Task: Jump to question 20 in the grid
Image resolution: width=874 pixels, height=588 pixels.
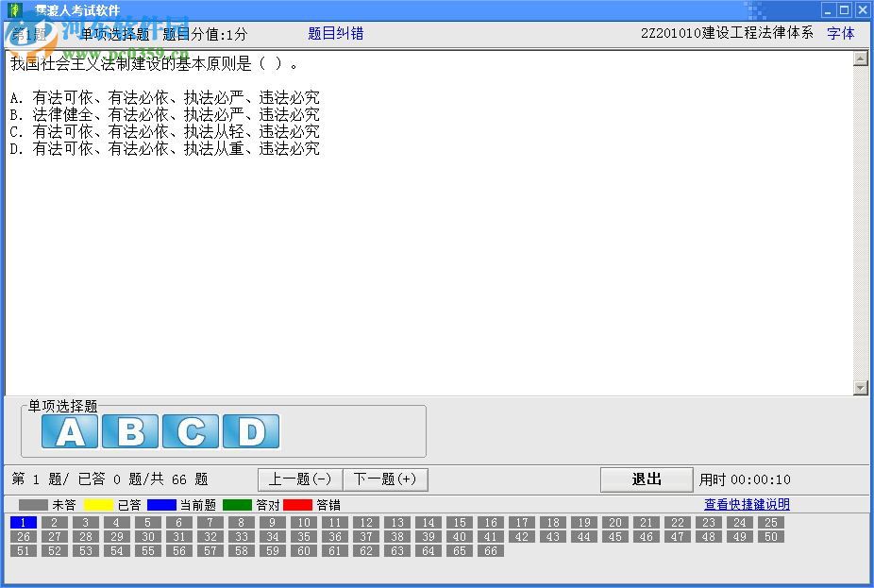Action: pos(615,522)
